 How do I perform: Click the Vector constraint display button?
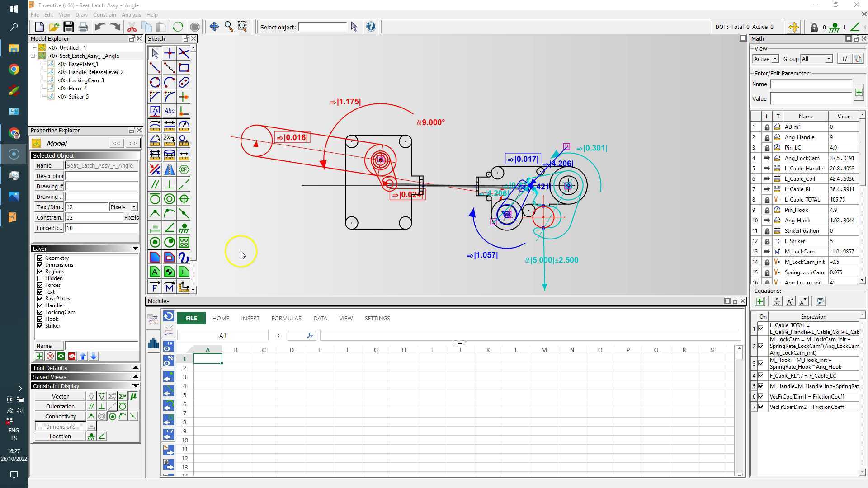[60, 396]
